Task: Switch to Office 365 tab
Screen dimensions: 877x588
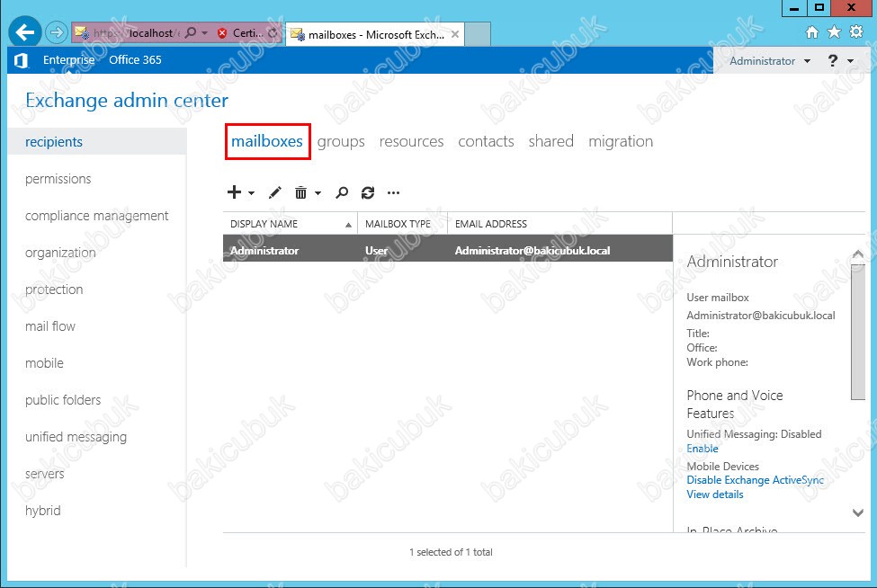Action: coord(135,60)
